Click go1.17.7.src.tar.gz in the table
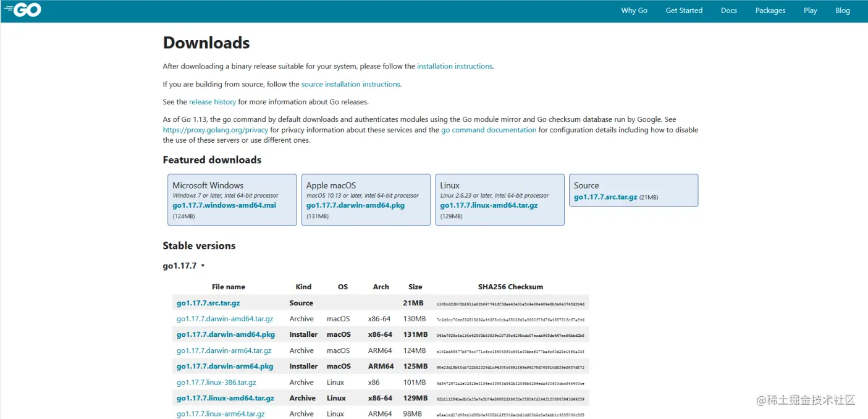The image size is (868, 419). coord(208,303)
